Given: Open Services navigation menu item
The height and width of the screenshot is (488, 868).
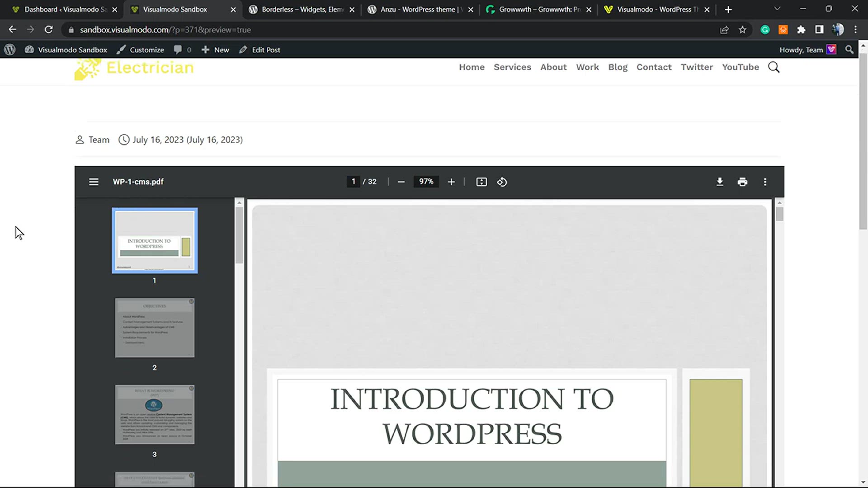Looking at the screenshot, I should click(x=512, y=67).
